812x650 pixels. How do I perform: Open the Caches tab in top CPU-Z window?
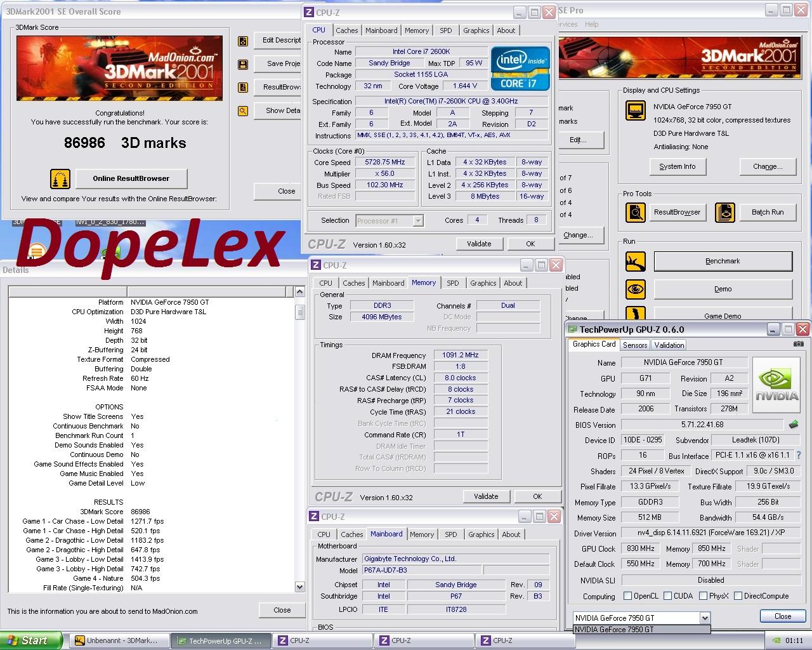point(347,30)
